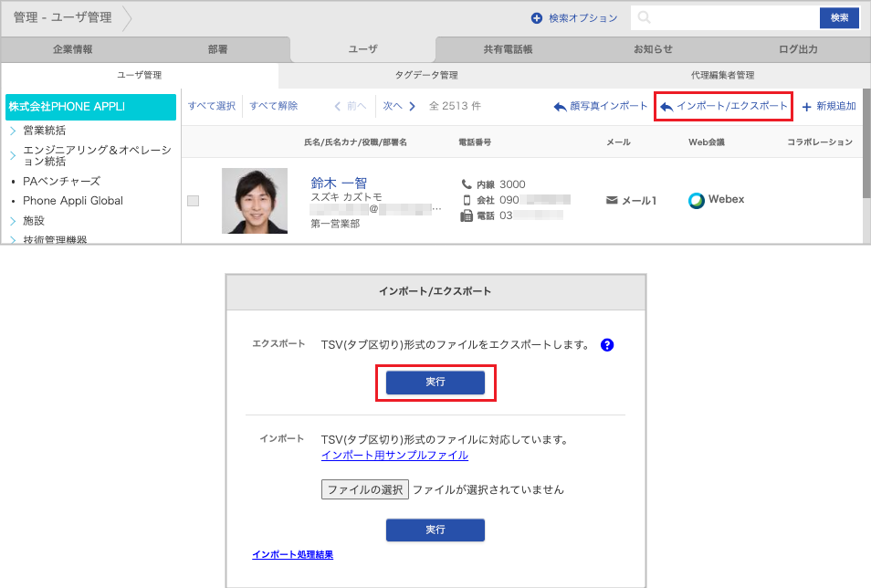Click the Webex logo icon
This screenshot has height=588, width=871.
697,200
